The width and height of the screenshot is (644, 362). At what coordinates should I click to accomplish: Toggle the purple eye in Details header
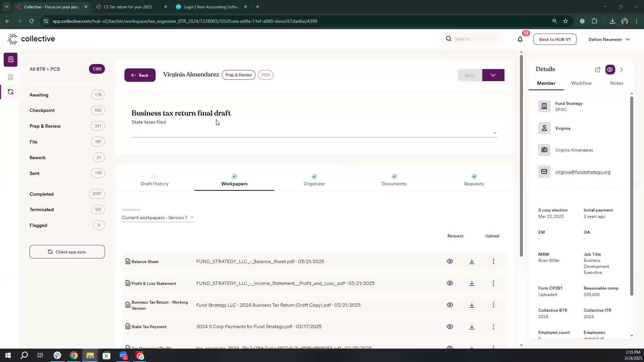[610, 70]
